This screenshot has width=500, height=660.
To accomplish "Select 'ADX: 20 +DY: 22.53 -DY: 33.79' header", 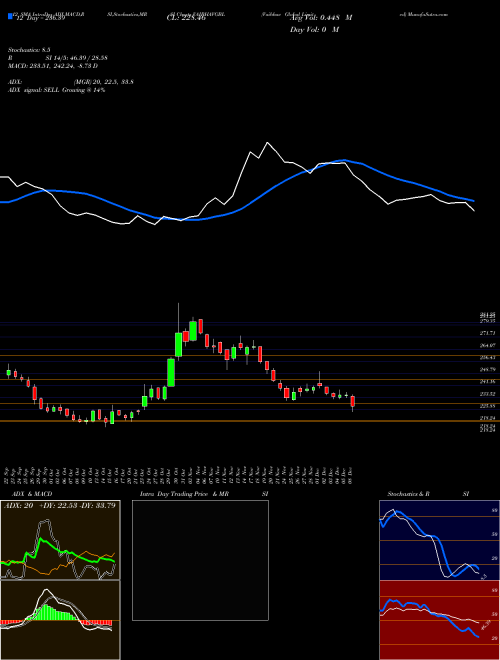I will click(60, 505).
